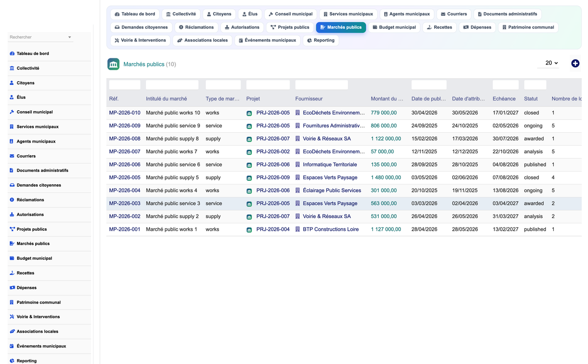The height and width of the screenshot is (364, 588).
Task: Click the Fournisseur column filter field
Action: pyautogui.click(x=321, y=85)
